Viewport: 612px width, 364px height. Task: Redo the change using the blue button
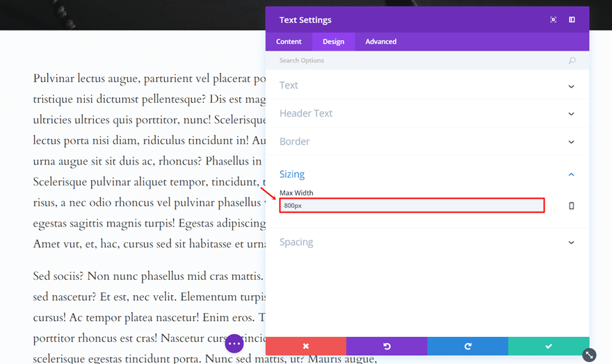[x=467, y=346]
